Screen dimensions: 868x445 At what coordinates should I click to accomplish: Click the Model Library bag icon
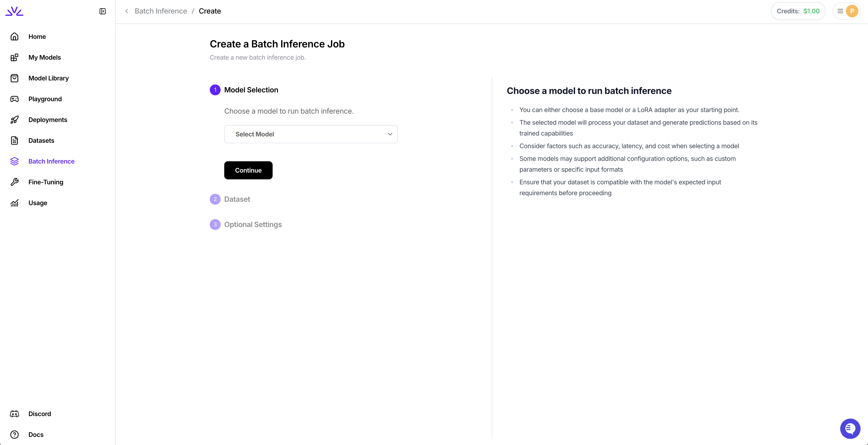pyautogui.click(x=14, y=78)
